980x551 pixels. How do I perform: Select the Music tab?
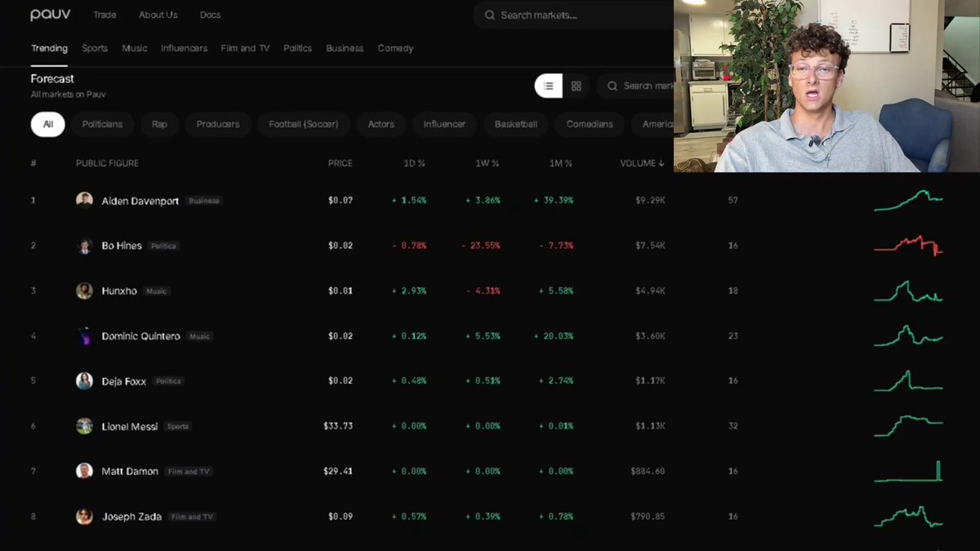pos(135,48)
